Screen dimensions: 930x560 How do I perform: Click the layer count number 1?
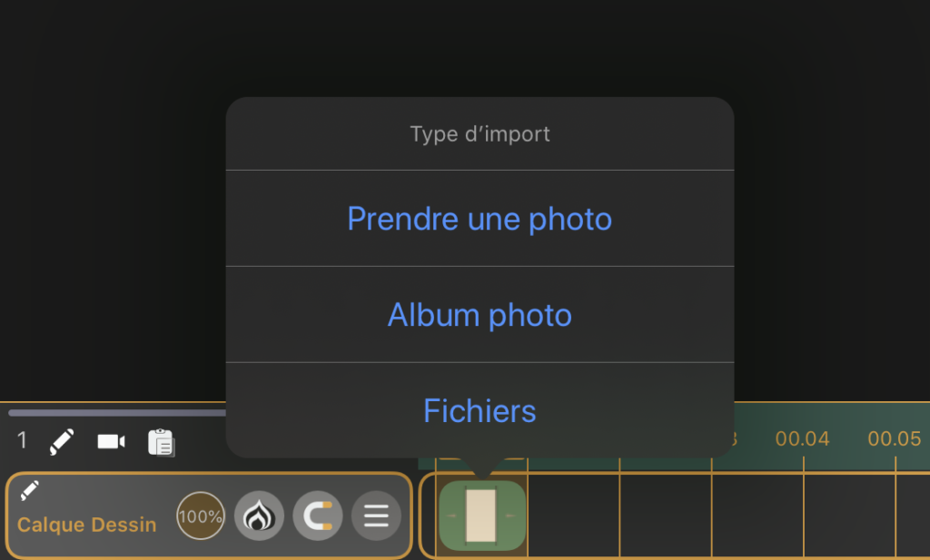22,440
